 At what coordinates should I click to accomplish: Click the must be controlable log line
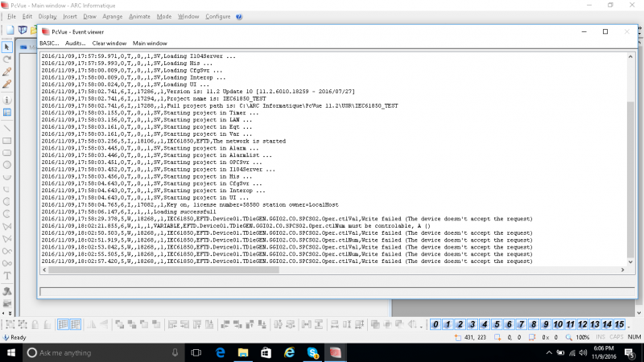coord(236,226)
